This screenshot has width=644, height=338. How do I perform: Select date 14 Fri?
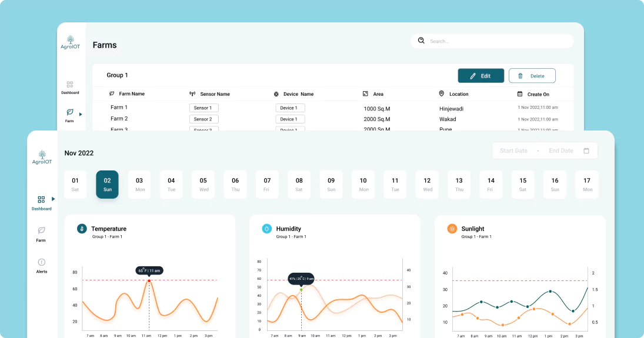[x=491, y=185]
